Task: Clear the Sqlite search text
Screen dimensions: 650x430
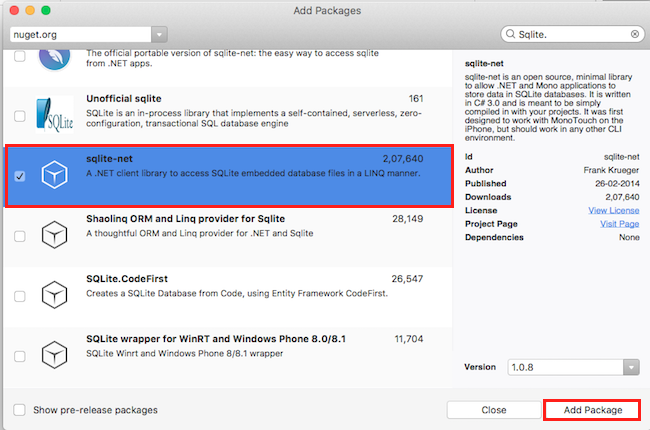Action: tap(634, 34)
